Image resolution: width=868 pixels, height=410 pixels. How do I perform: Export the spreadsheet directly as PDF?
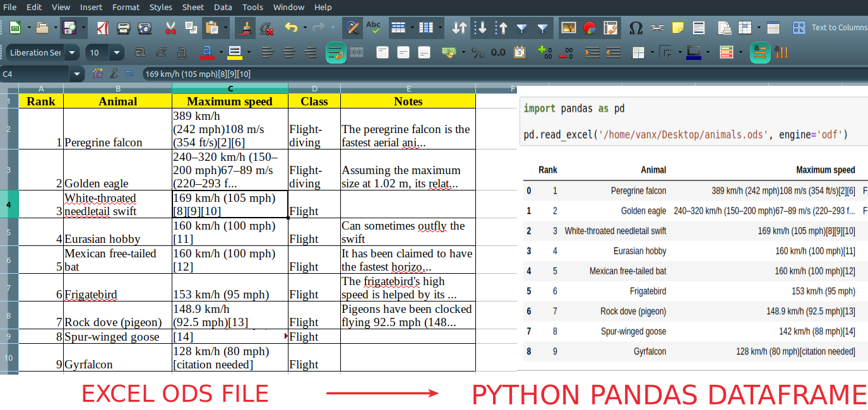[102, 28]
